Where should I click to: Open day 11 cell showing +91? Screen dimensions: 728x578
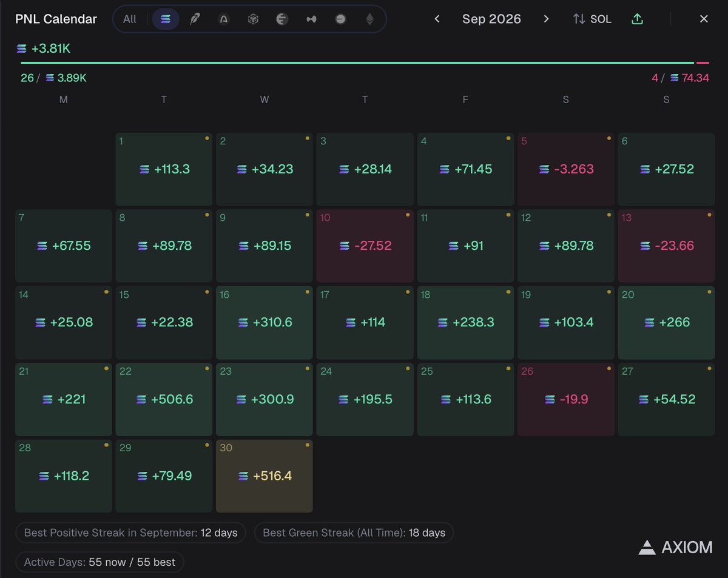[x=465, y=246]
